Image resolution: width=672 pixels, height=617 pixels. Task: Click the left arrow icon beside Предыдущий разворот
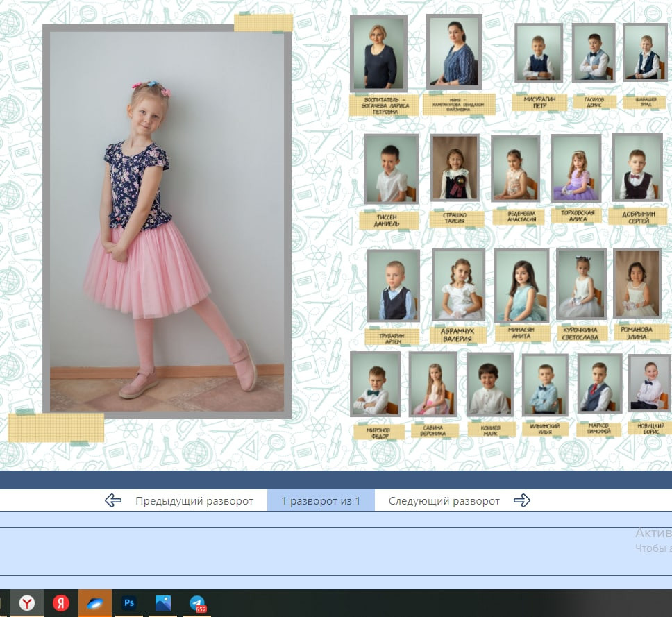(113, 500)
